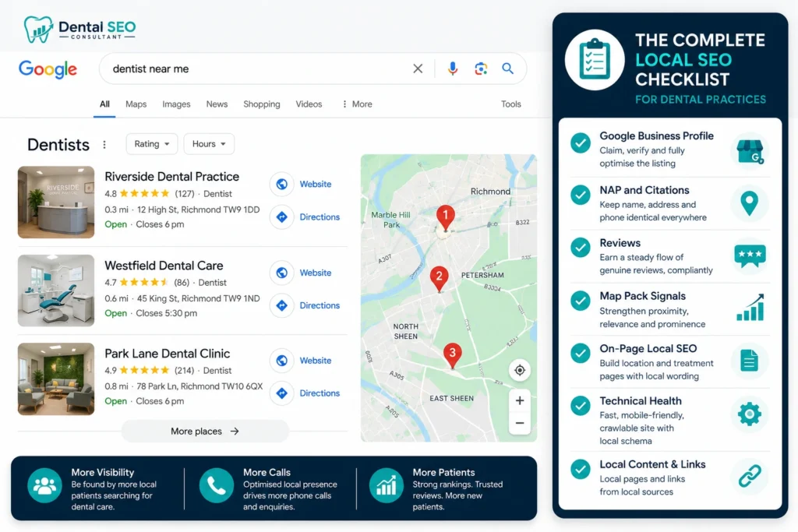Toggle the Google Business Profile checkmark
The width and height of the screenshot is (798, 532).
pyautogui.click(x=580, y=143)
